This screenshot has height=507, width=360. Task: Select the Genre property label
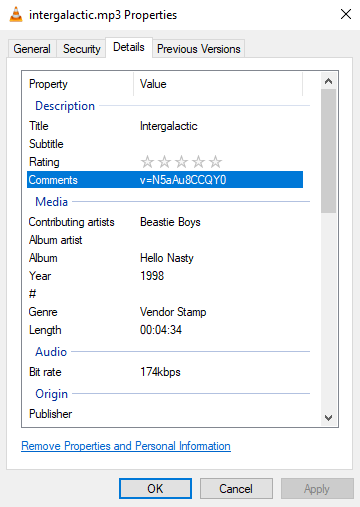click(43, 312)
